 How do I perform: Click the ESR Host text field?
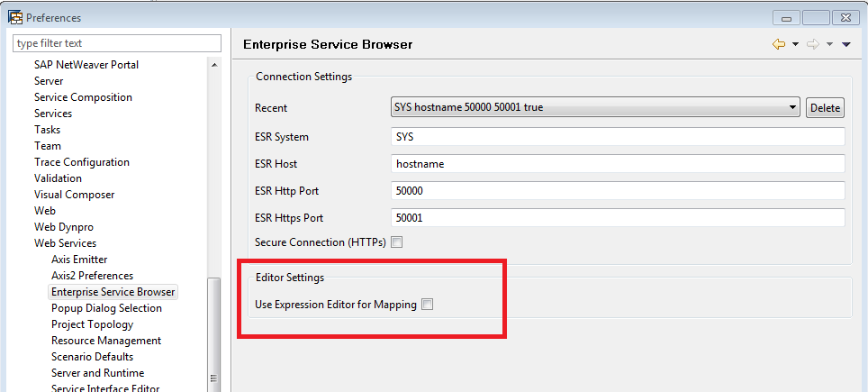coord(618,164)
